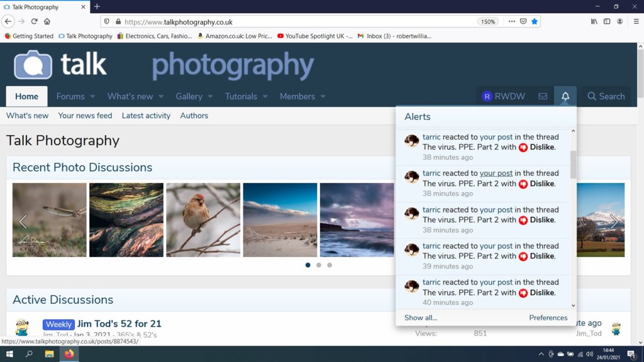Open Firefox from the Windows taskbar

pyautogui.click(x=69, y=354)
